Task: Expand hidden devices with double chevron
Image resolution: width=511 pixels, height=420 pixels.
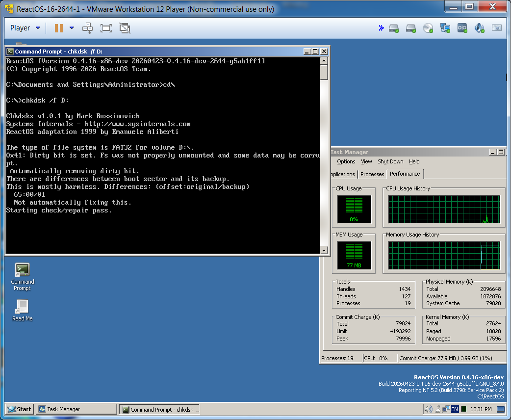Action: pyautogui.click(x=381, y=28)
